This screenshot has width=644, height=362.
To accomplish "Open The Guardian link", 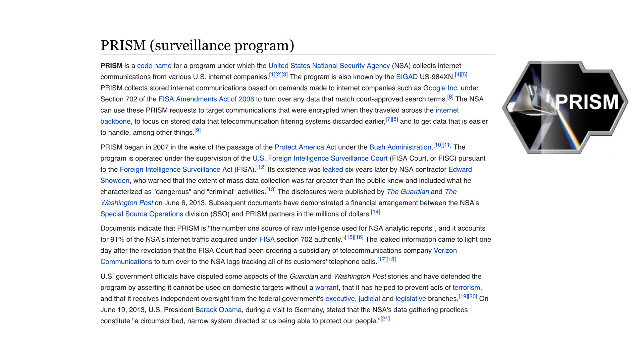I will [x=408, y=192].
